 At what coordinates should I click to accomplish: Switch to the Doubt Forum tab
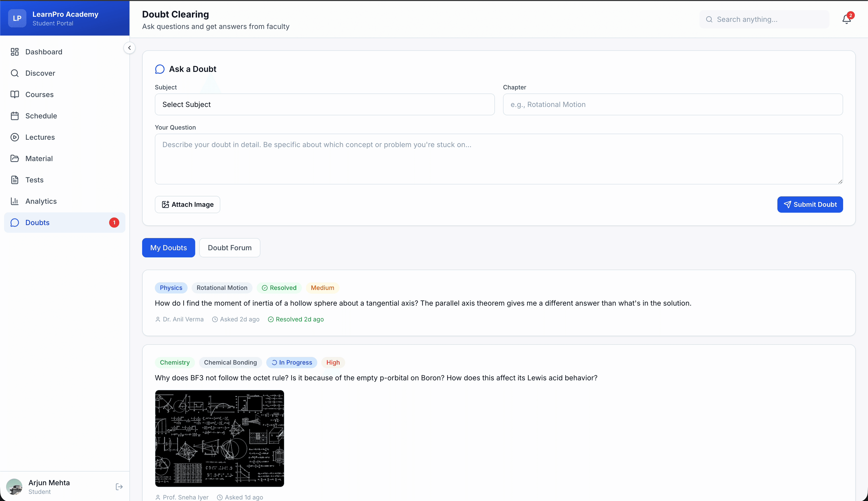point(229,247)
